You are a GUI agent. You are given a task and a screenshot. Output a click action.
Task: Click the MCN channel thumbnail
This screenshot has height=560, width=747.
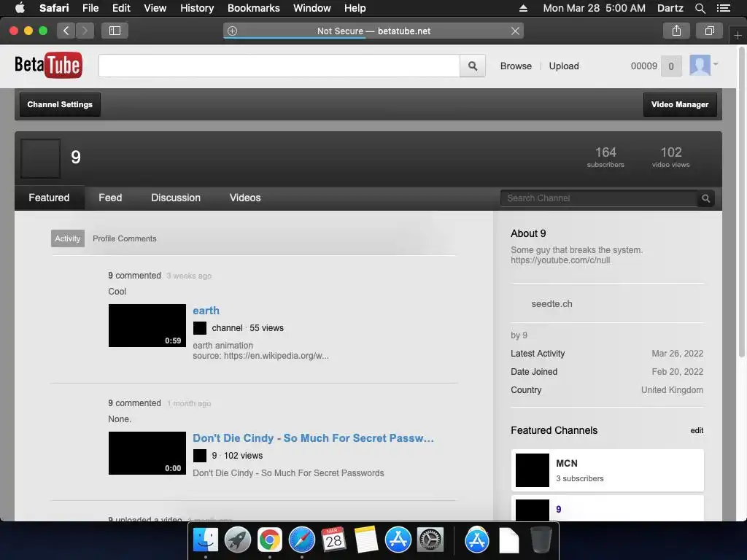tap(533, 470)
